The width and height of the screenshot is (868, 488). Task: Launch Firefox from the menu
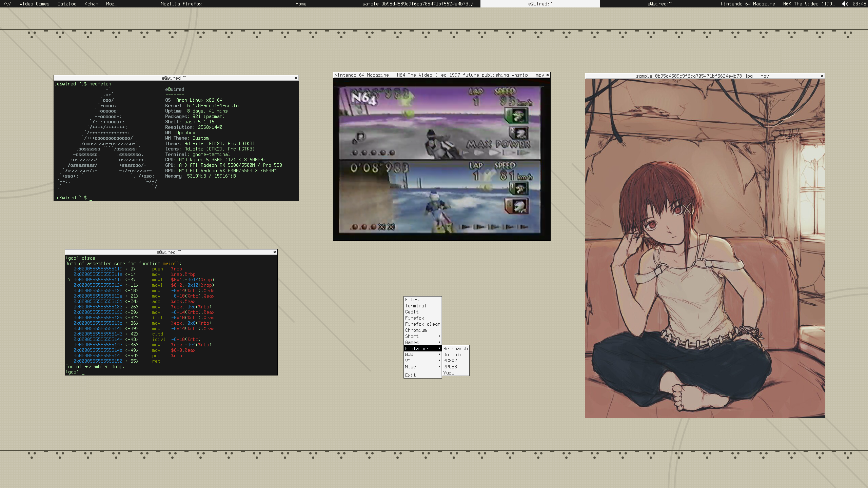click(x=422, y=318)
